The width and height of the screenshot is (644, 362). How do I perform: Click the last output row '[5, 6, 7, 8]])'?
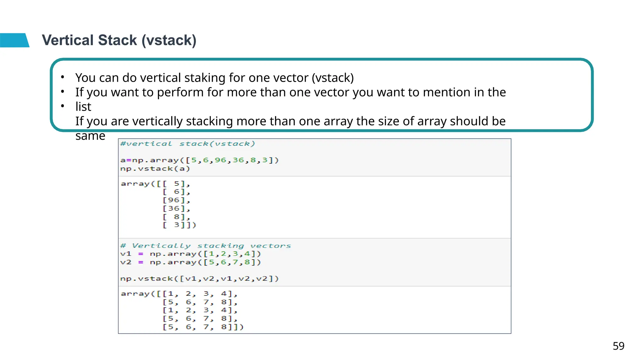(203, 327)
